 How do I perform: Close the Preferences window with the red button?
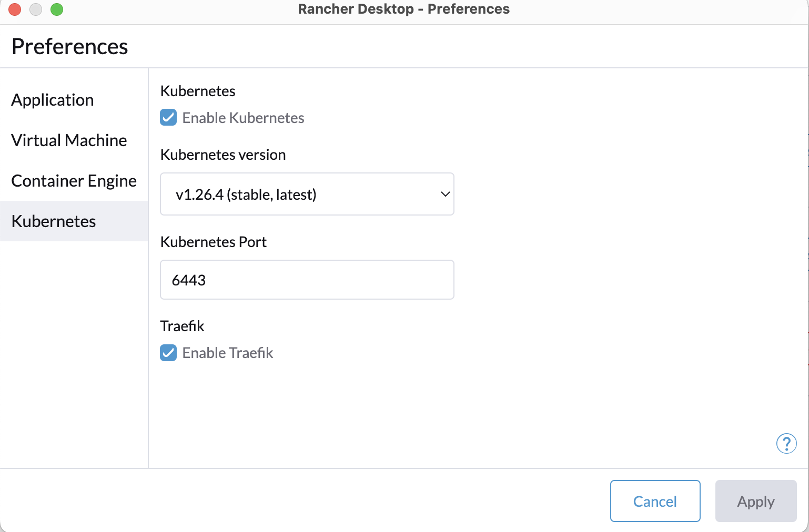pos(15,9)
